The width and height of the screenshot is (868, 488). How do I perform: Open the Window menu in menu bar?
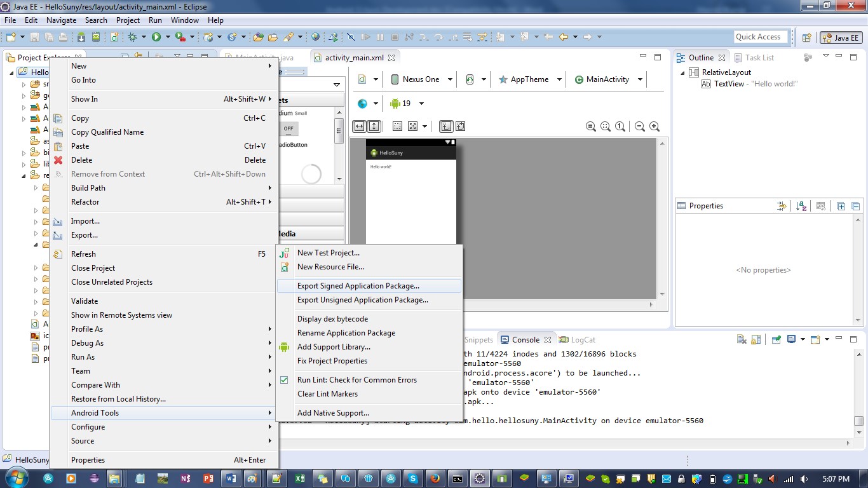185,20
